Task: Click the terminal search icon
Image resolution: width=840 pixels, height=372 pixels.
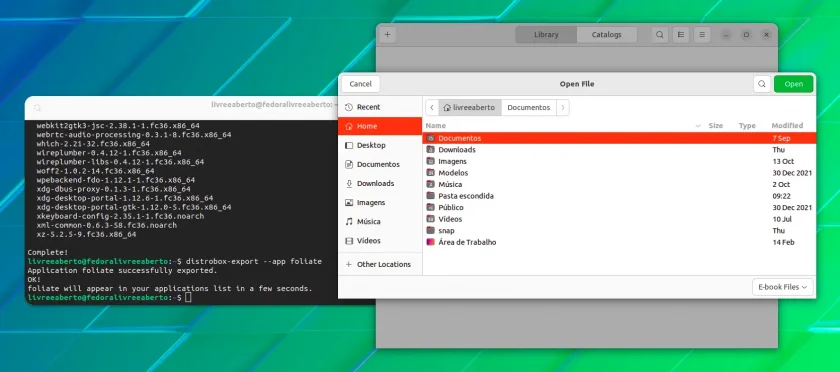Action: (38, 108)
